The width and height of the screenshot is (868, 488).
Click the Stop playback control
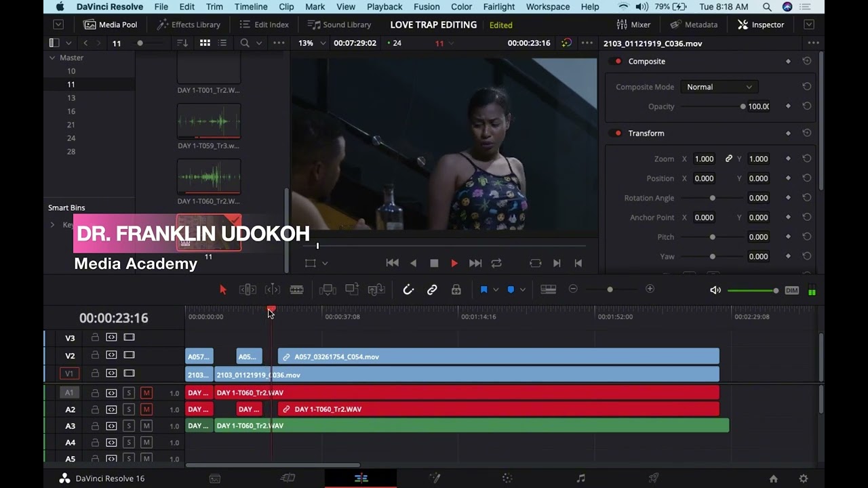[x=434, y=263]
